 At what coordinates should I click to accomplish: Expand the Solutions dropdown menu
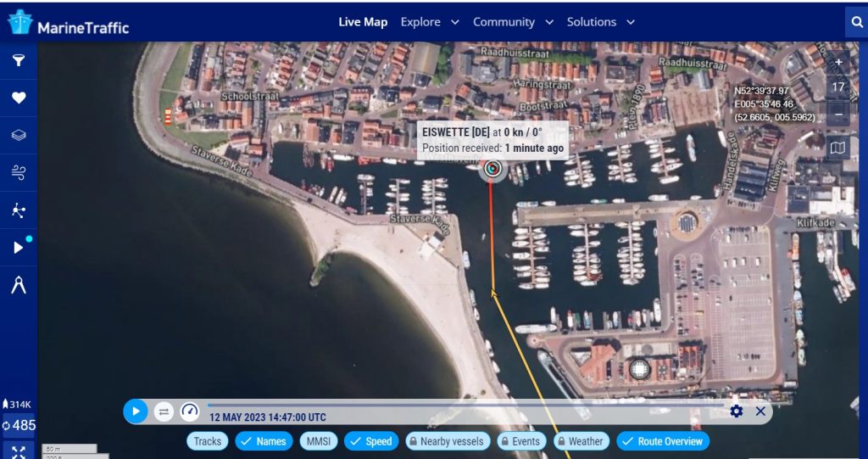point(601,22)
